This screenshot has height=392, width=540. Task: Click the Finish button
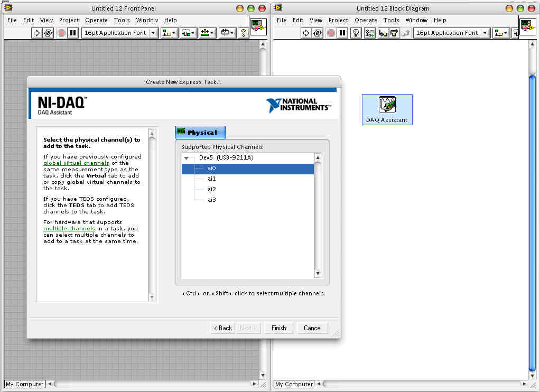[278, 328]
